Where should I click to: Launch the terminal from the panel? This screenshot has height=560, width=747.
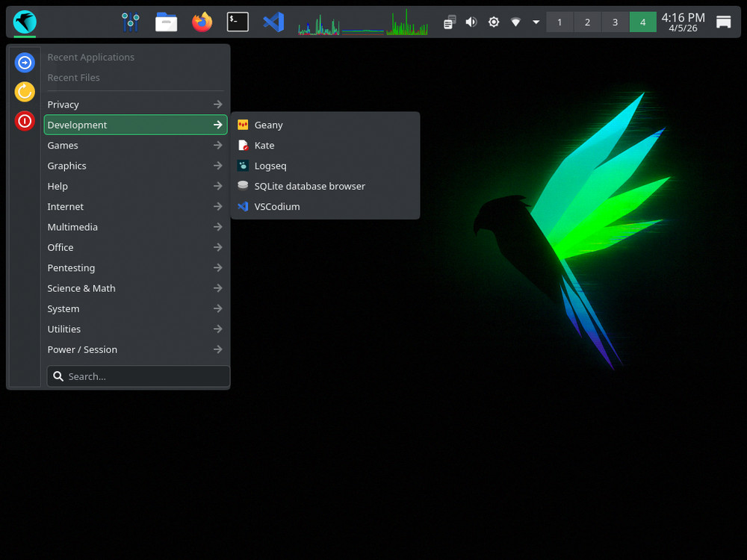pyautogui.click(x=238, y=22)
